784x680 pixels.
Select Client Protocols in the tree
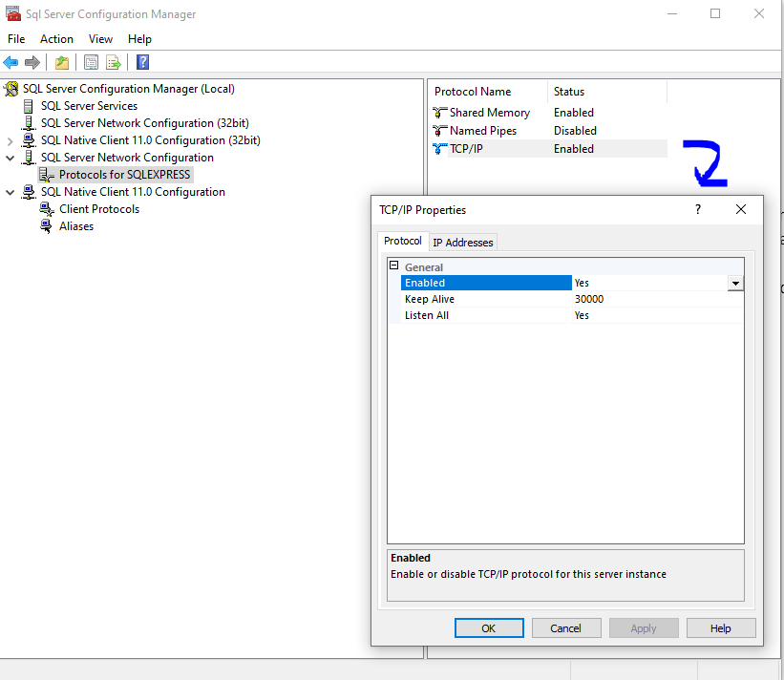98,209
